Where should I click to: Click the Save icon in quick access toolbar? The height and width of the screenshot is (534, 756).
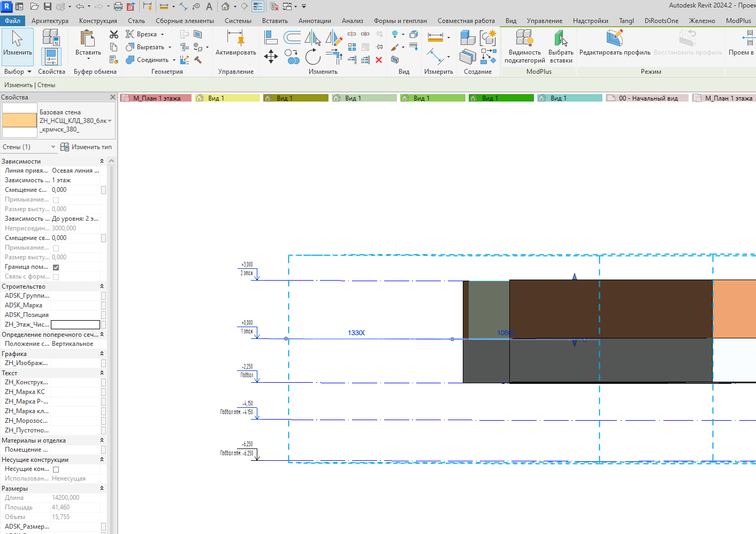click(x=47, y=6)
